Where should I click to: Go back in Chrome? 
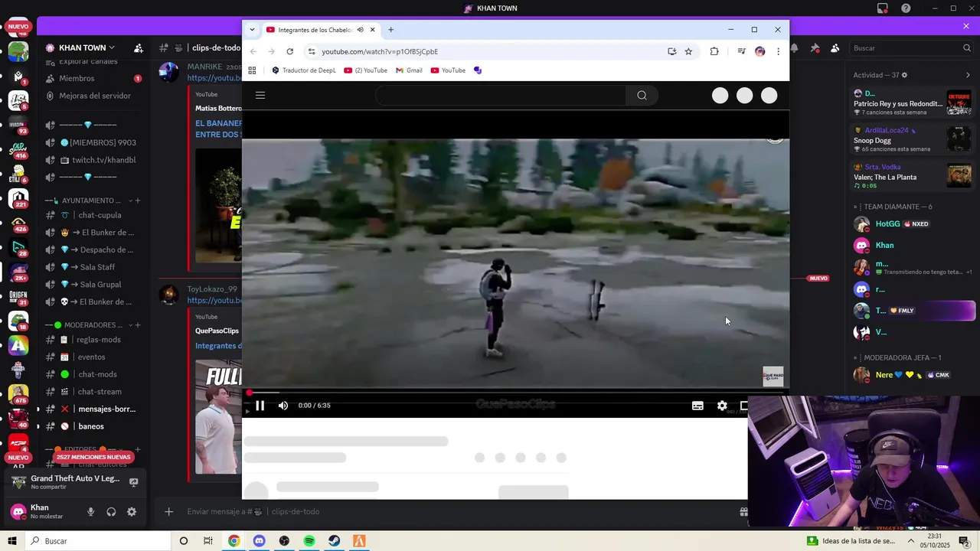[x=253, y=51]
